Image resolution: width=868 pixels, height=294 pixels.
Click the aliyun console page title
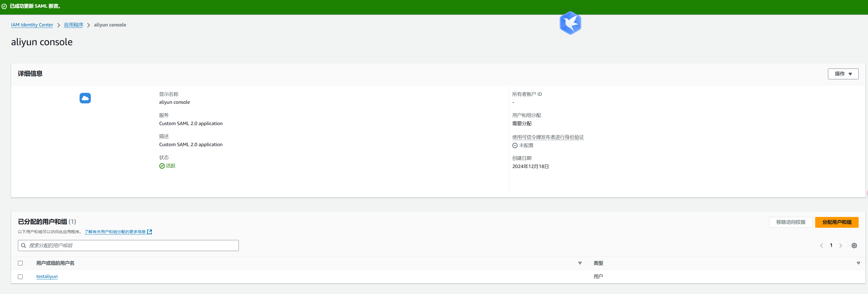point(42,42)
